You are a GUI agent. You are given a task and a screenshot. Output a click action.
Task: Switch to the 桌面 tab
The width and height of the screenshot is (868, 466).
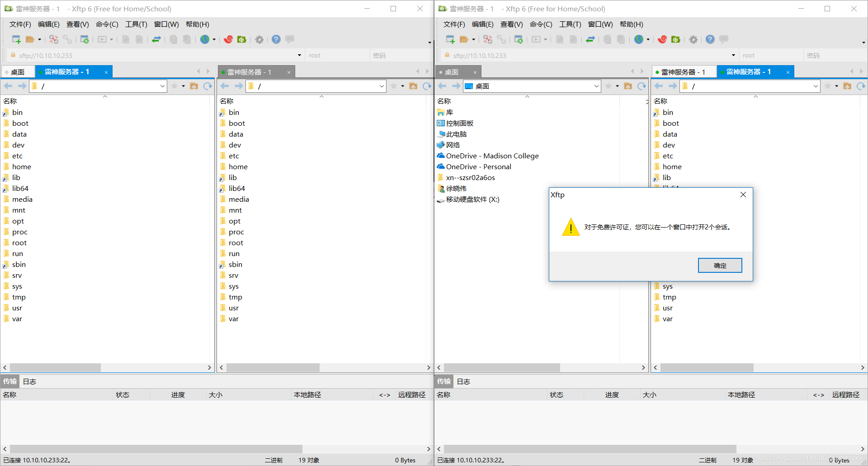(x=18, y=71)
